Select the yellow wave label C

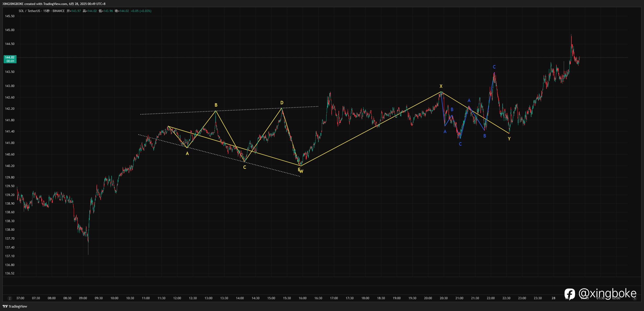[245, 167]
